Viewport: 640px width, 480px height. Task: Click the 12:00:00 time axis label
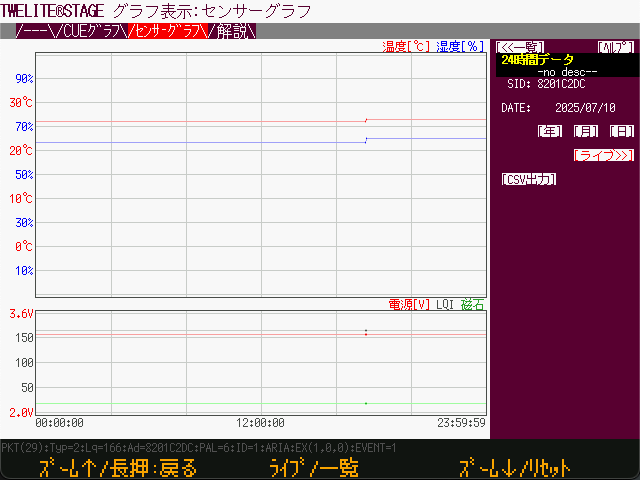[x=260, y=423]
